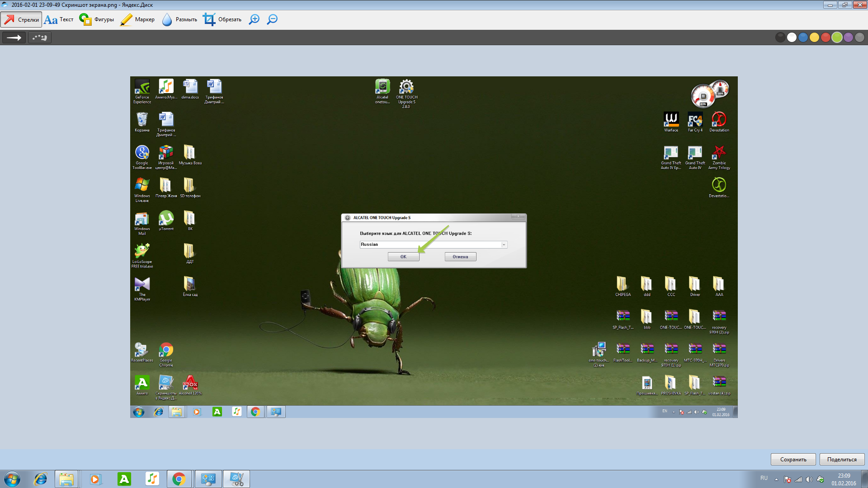Choose the yellow color swatch
The height and width of the screenshot is (488, 868).
[814, 38]
